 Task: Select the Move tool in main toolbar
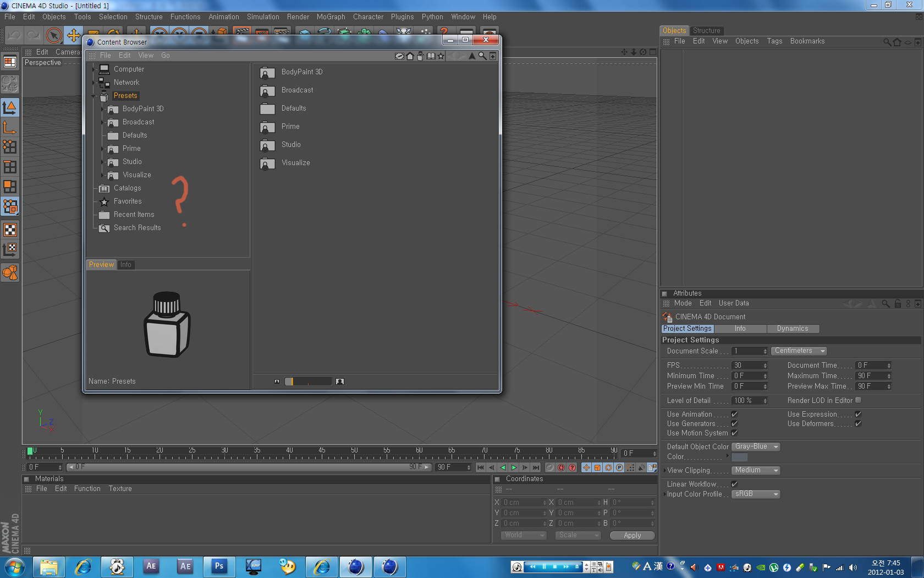point(73,36)
